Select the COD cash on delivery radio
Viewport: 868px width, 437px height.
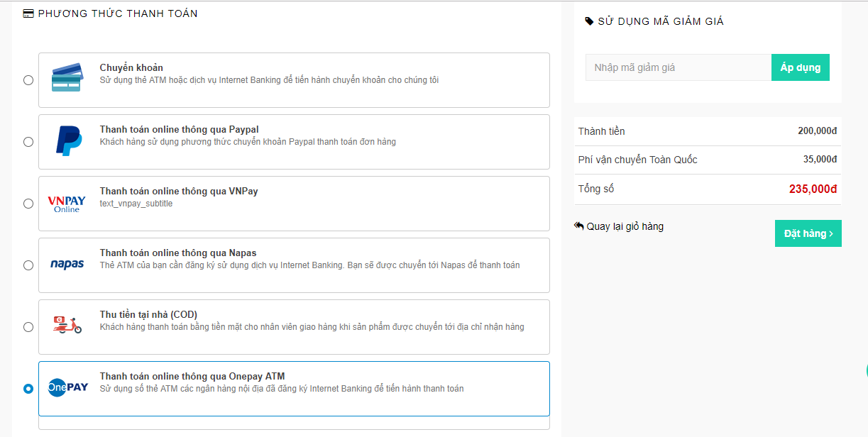(28, 327)
